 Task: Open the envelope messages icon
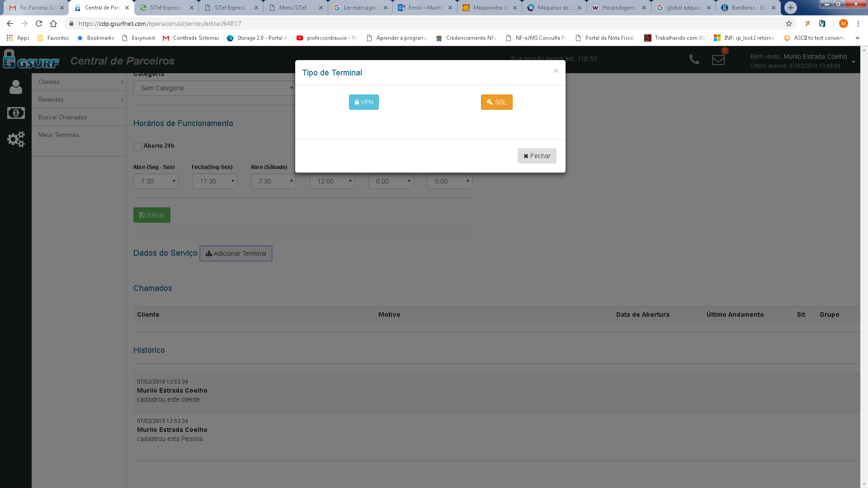[x=718, y=60]
